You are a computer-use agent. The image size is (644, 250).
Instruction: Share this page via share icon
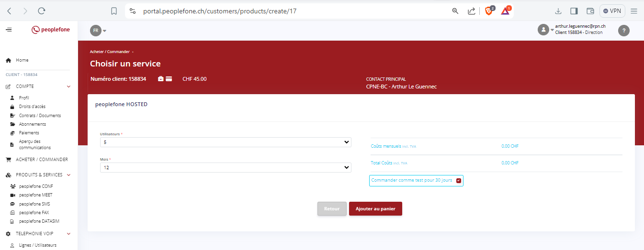(472, 11)
